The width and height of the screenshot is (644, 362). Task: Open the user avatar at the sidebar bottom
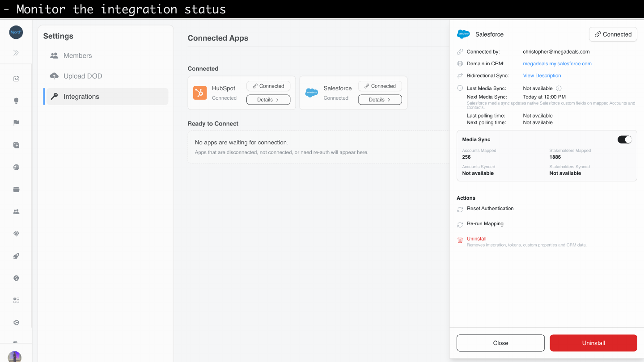[15, 357]
